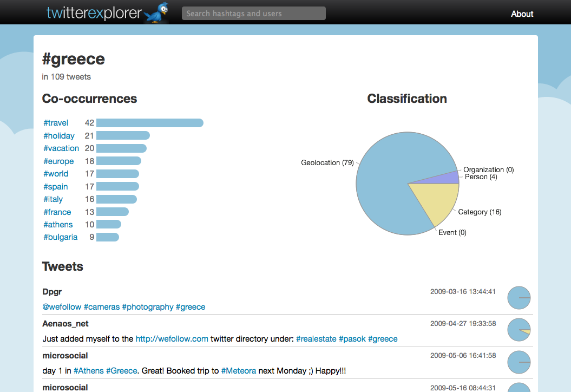Screen dimensions: 571x392
Task: Focus the Search hashtags and users field
Action: point(253,14)
